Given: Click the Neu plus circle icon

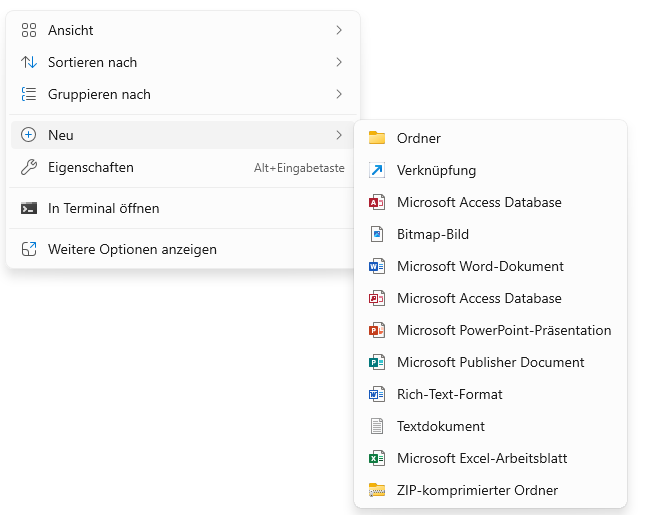Looking at the screenshot, I should coord(28,135).
